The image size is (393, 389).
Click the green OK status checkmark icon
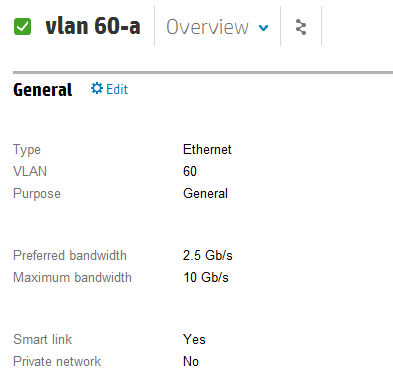click(x=22, y=27)
